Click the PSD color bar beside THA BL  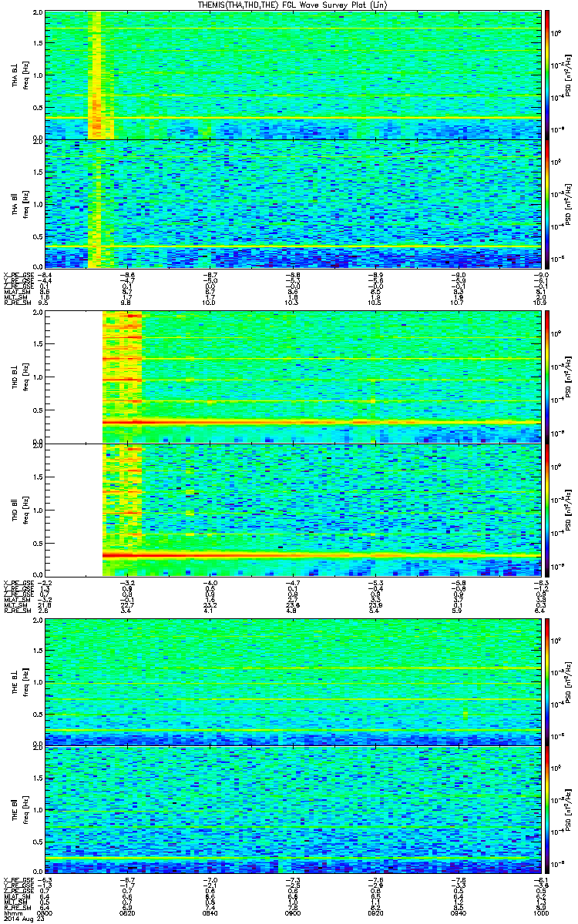tap(548, 75)
